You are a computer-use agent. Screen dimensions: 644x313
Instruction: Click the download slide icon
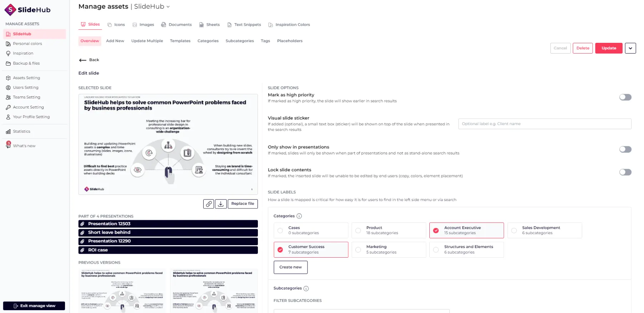(221, 204)
